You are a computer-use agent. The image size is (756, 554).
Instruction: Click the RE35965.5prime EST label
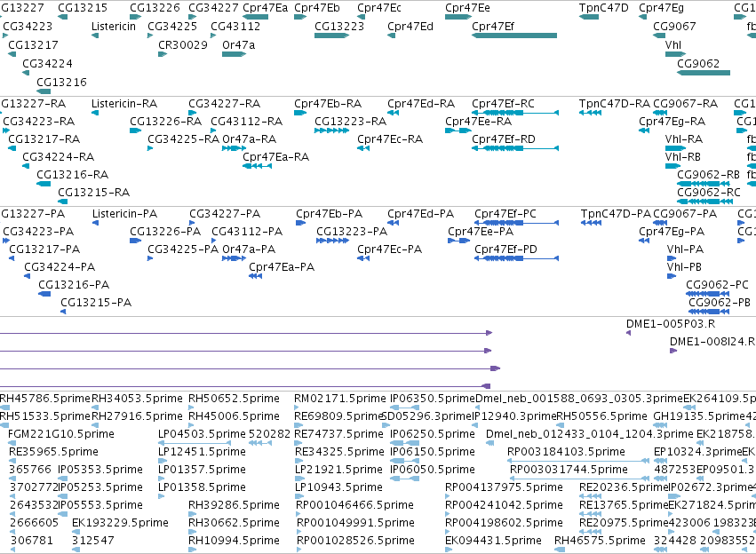(x=53, y=452)
